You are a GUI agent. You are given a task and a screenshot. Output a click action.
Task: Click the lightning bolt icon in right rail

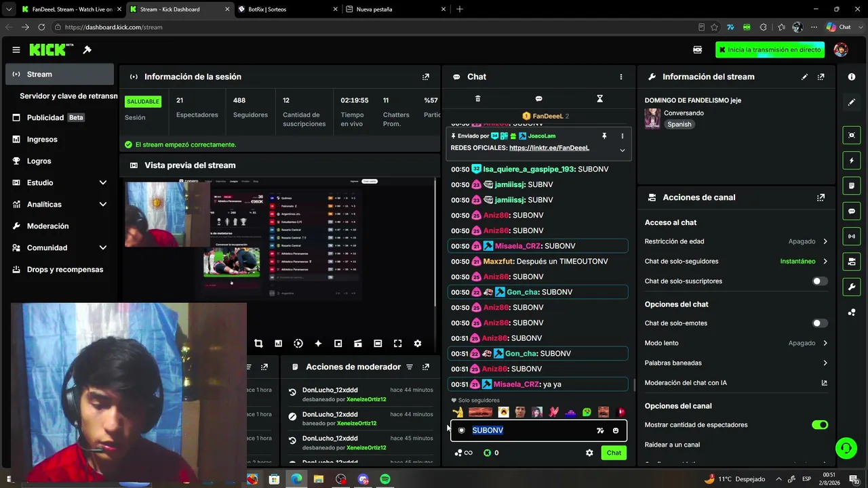(852, 161)
